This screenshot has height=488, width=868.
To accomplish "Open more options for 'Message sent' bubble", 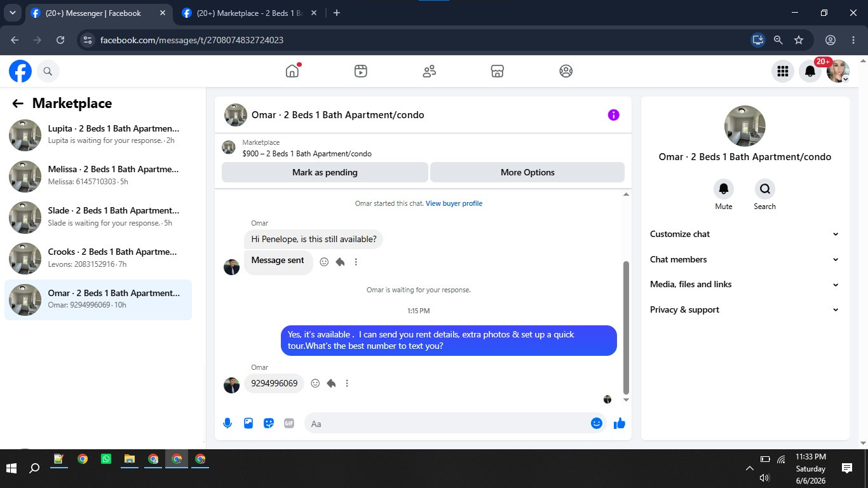I will click(x=356, y=262).
